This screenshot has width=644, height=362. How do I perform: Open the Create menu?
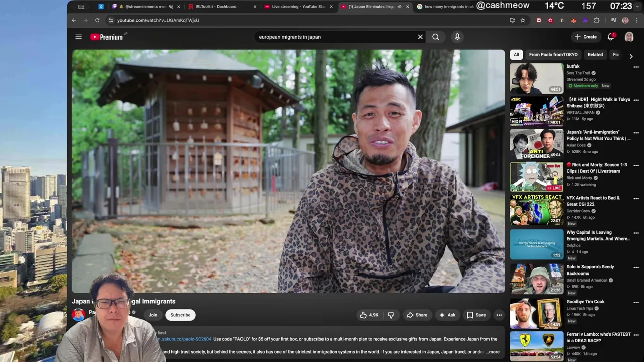click(586, 37)
